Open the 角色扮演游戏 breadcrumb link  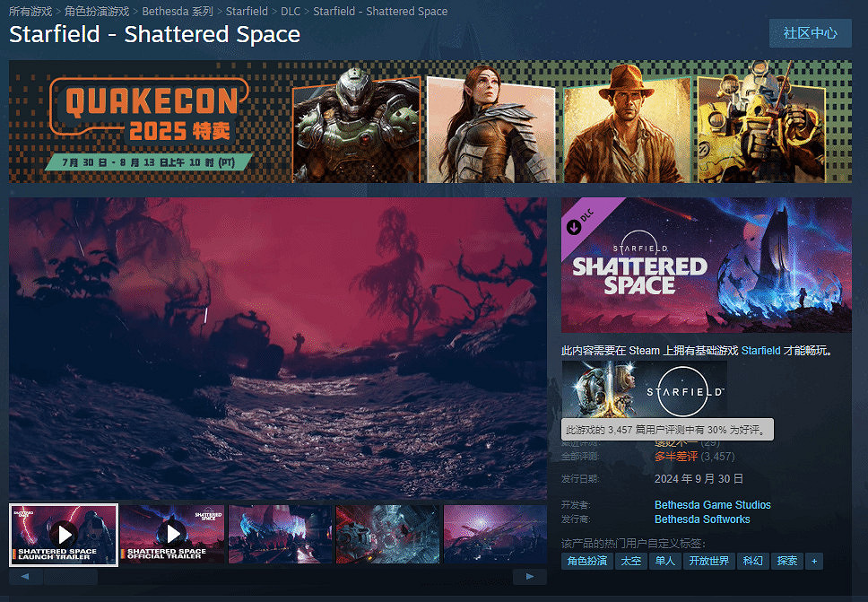(x=97, y=12)
